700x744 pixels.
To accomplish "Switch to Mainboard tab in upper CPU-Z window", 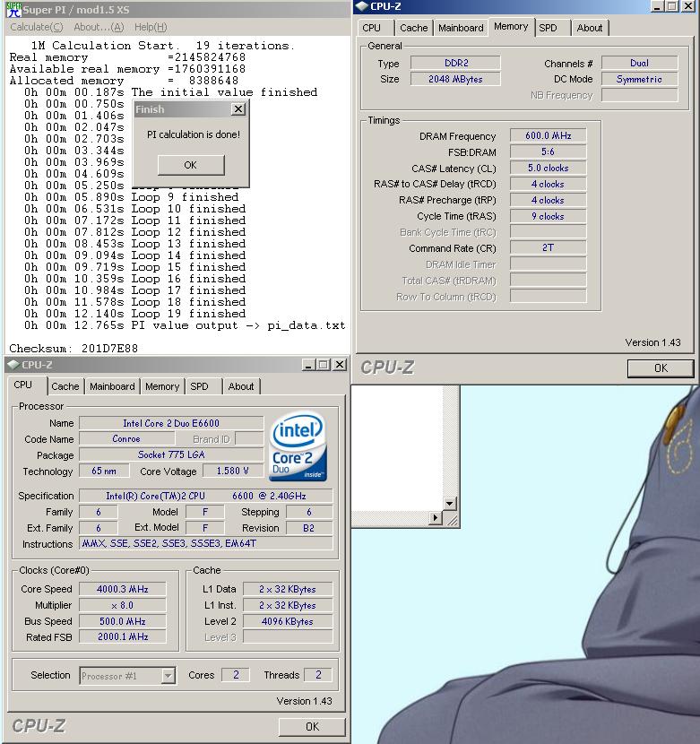I will tap(461, 28).
